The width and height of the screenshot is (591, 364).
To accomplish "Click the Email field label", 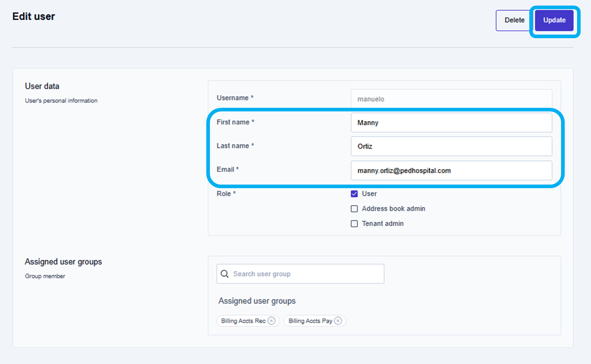I will point(225,169).
